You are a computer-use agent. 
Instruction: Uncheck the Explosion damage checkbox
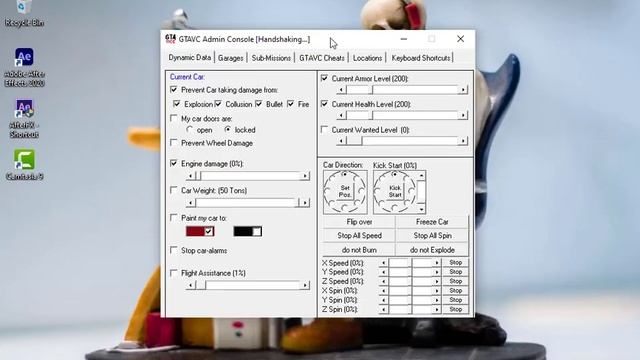pyautogui.click(x=176, y=104)
